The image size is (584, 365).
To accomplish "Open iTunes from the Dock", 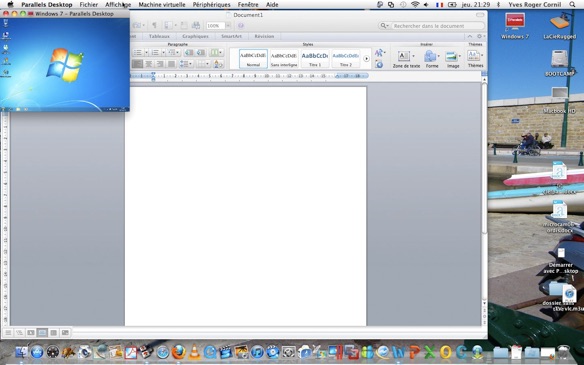I will click(257, 352).
